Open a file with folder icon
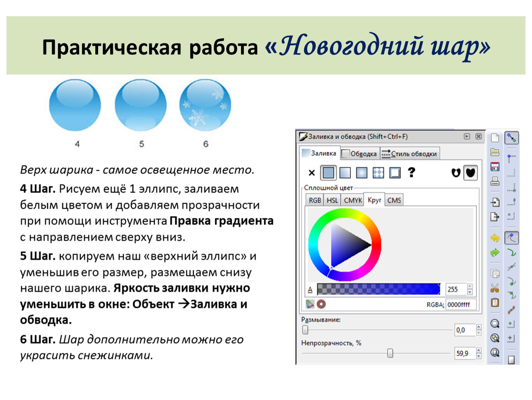 pos(495,152)
